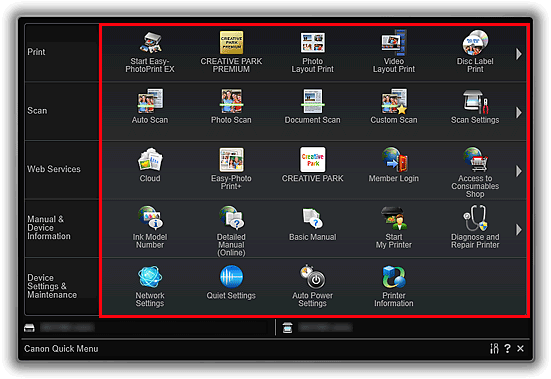Viewport: 551px width, 379px height.
Task: Open Photo Layout Print
Action: 312,52
